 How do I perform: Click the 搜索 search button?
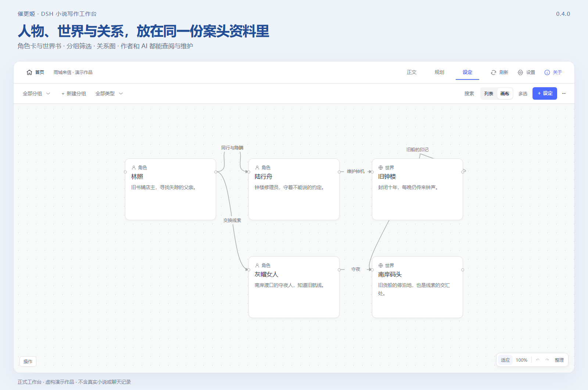point(469,93)
